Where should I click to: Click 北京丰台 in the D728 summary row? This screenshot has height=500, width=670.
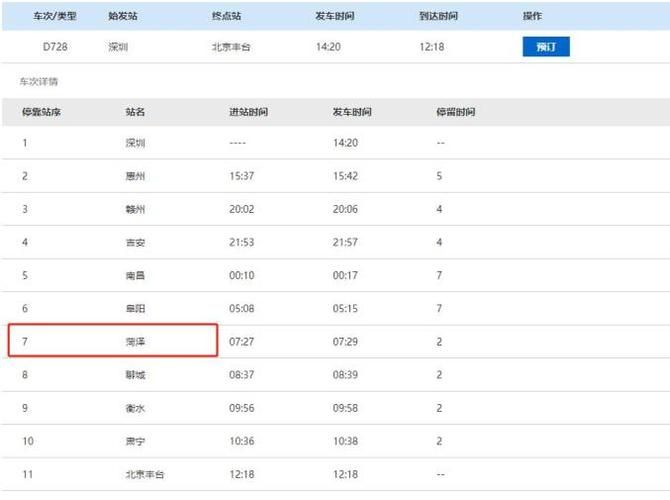coord(231,47)
